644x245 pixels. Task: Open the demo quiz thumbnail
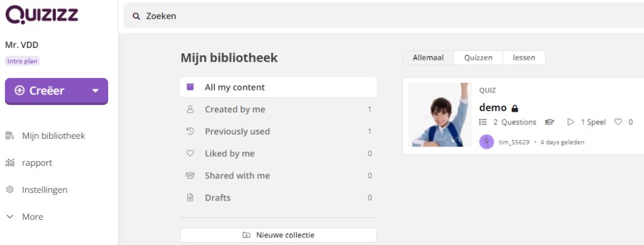pos(440,115)
